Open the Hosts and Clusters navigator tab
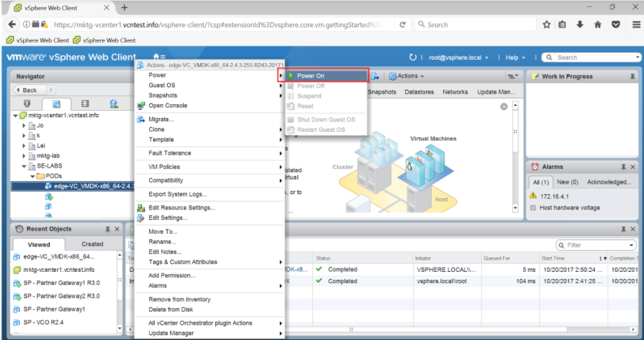Screen dimensions: 644x340 [x=27, y=104]
